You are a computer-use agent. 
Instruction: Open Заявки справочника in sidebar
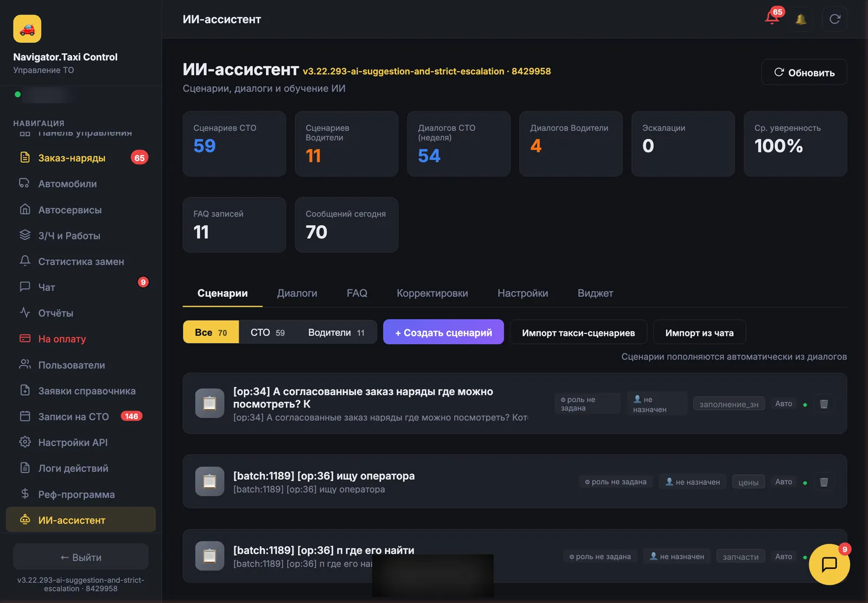[80, 391]
